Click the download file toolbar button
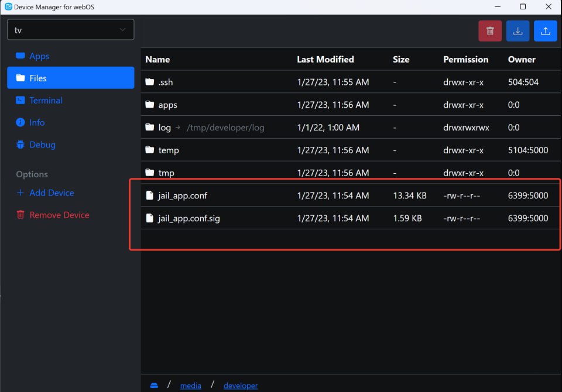562x392 pixels. pyautogui.click(x=518, y=31)
